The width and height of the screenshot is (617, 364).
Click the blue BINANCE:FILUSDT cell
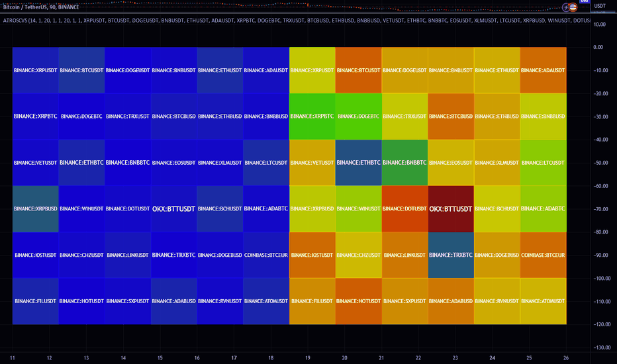[35, 301]
